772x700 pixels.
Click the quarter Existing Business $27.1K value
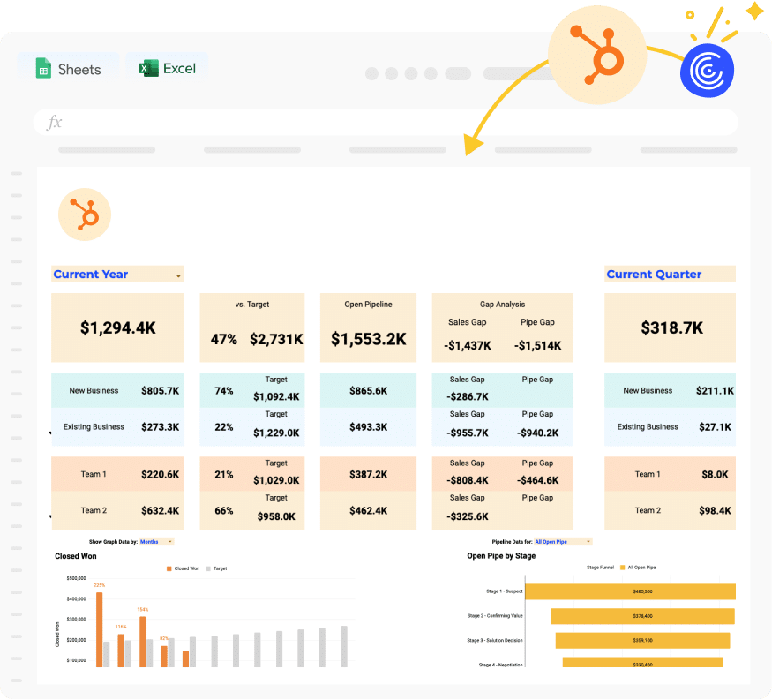pyautogui.click(x=715, y=427)
